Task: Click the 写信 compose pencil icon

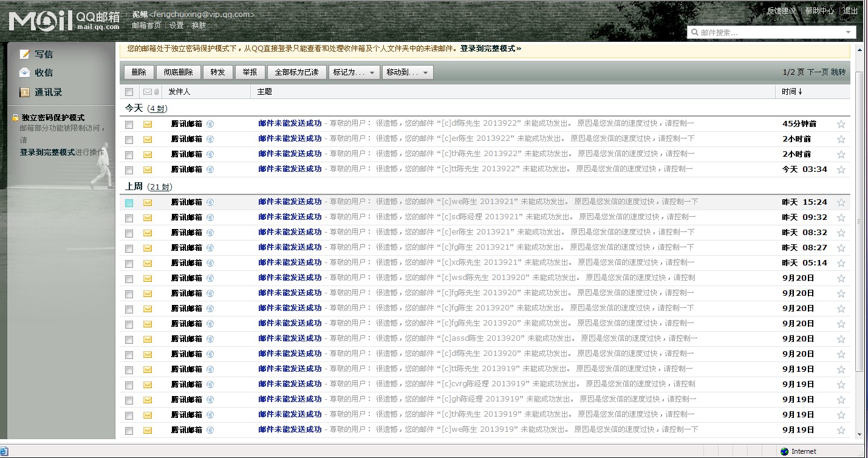Action: tap(24, 54)
